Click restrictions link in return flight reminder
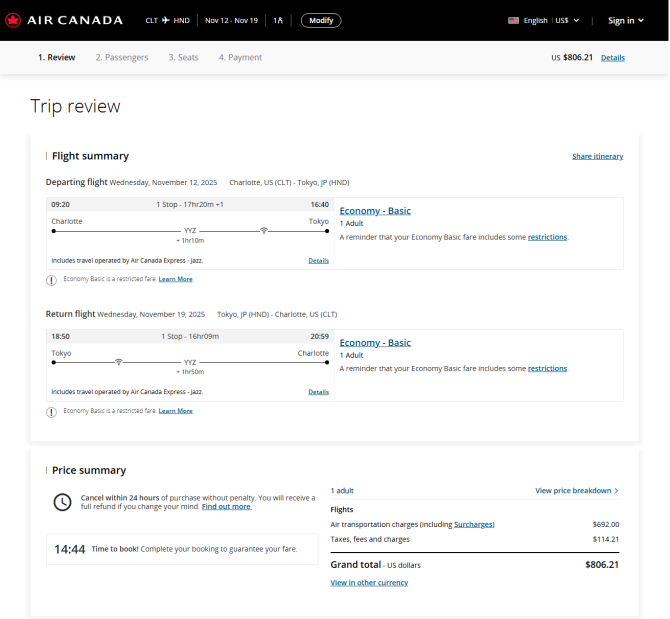Screen dimensions: 670x619 [x=547, y=368]
